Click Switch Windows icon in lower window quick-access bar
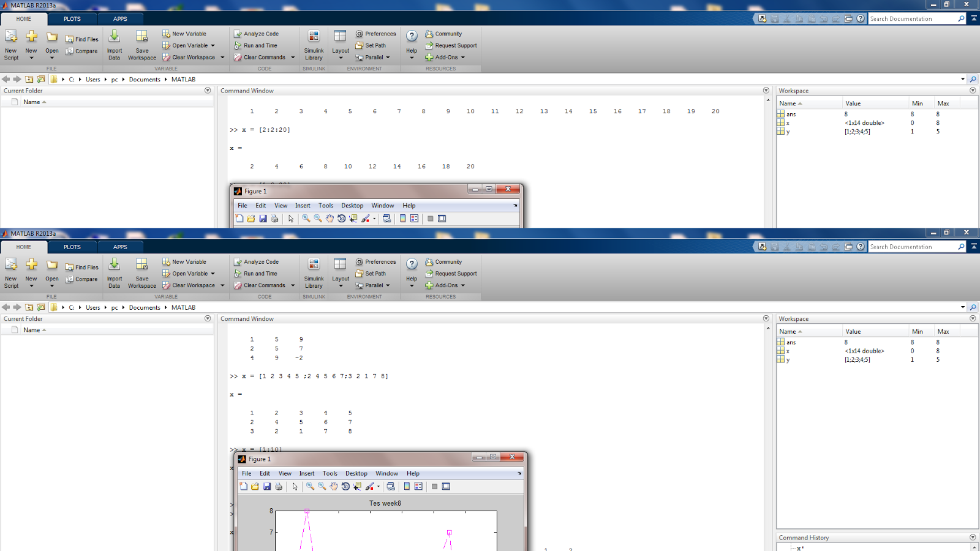Screen dimensions: 980x551 click(848, 247)
